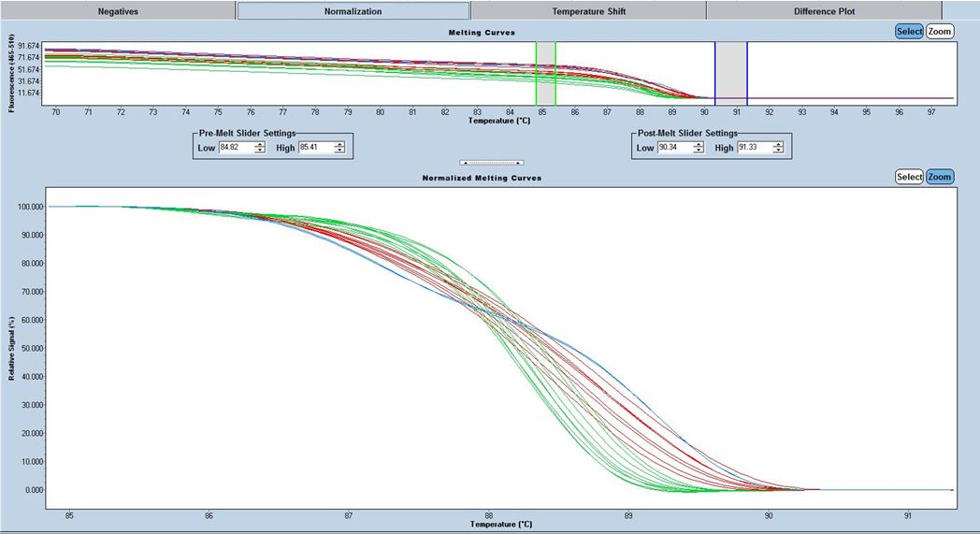Increase the Pre-Melt Low value with up arrow
The image size is (980, 534).
(260, 145)
